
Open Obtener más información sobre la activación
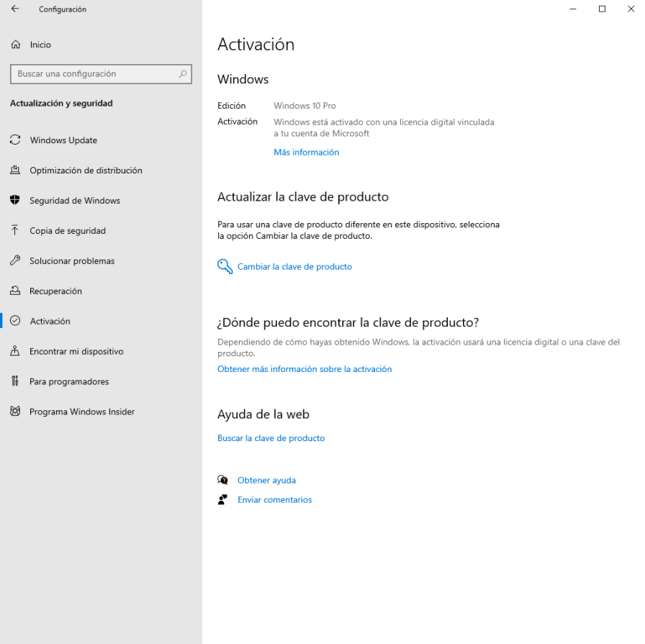305,369
